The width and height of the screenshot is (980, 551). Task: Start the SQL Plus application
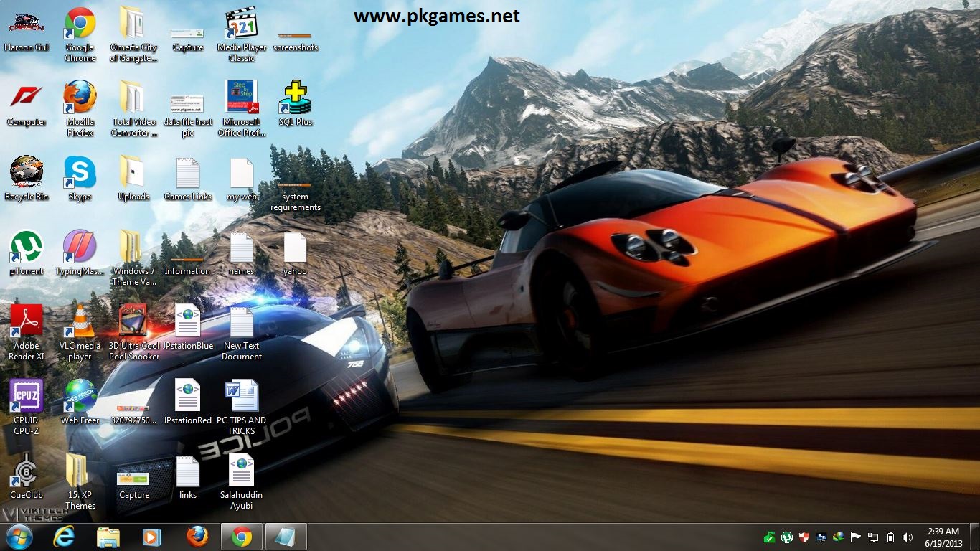[x=295, y=100]
